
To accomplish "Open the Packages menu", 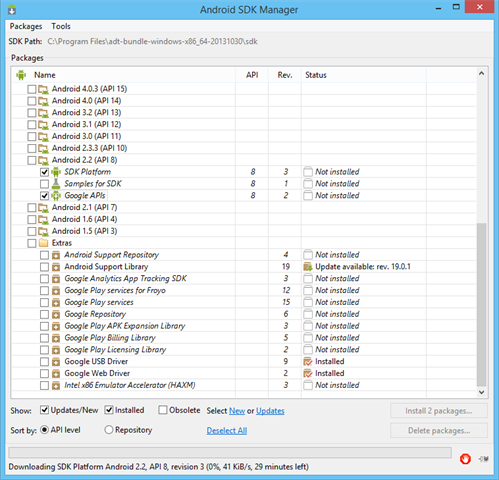I will (26, 26).
